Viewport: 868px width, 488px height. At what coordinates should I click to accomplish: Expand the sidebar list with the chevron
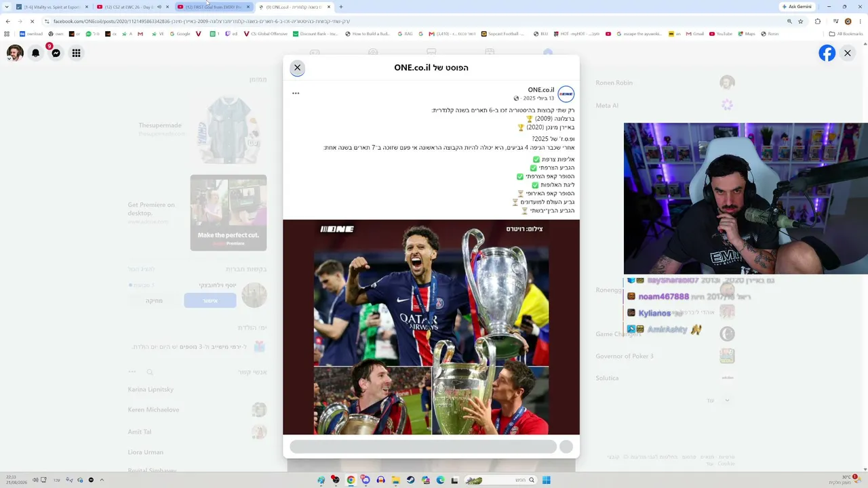click(727, 400)
